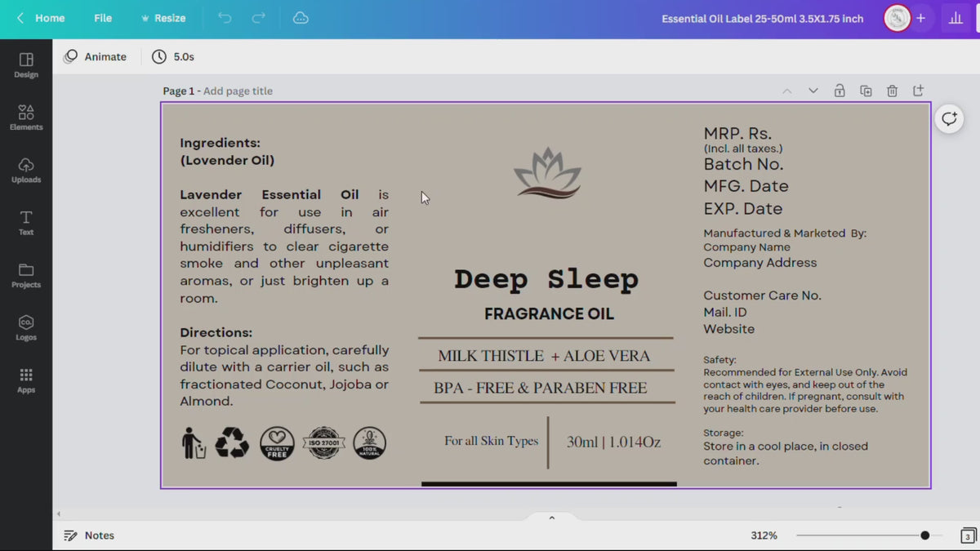This screenshot has width=980, height=551.
Task: Open the File menu
Action: point(103,18)
